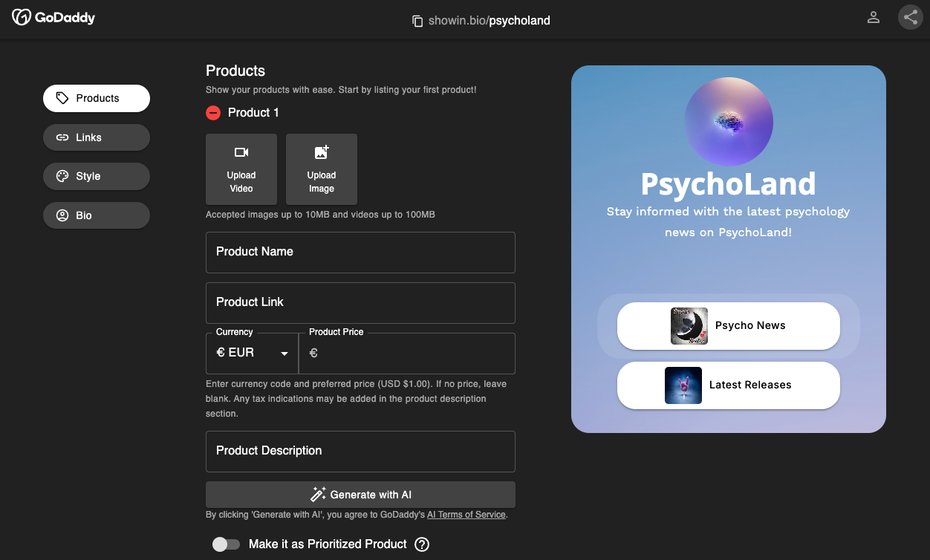This screenshot has height=560, width=930.
Task: Remove Product 1 with red minus icon
Action: click(x=213, y=113)
